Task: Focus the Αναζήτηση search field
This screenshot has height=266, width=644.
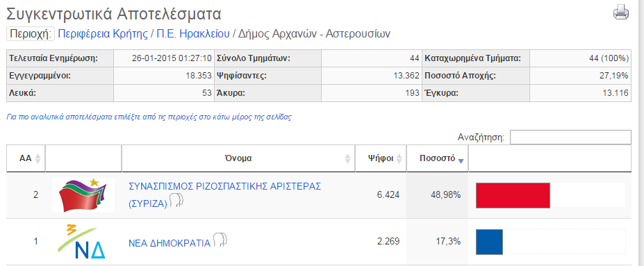Action: point(570,138)
